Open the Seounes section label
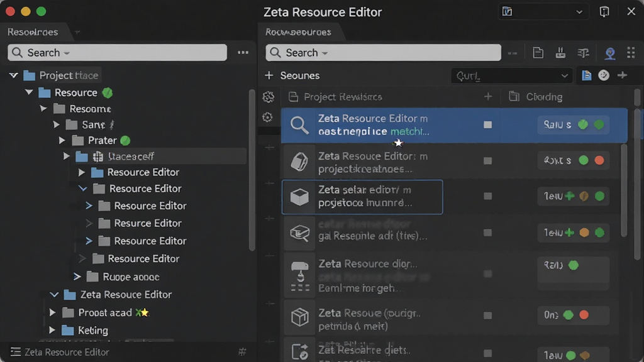This screenshot has height=362, width=644. coord(300,75)
